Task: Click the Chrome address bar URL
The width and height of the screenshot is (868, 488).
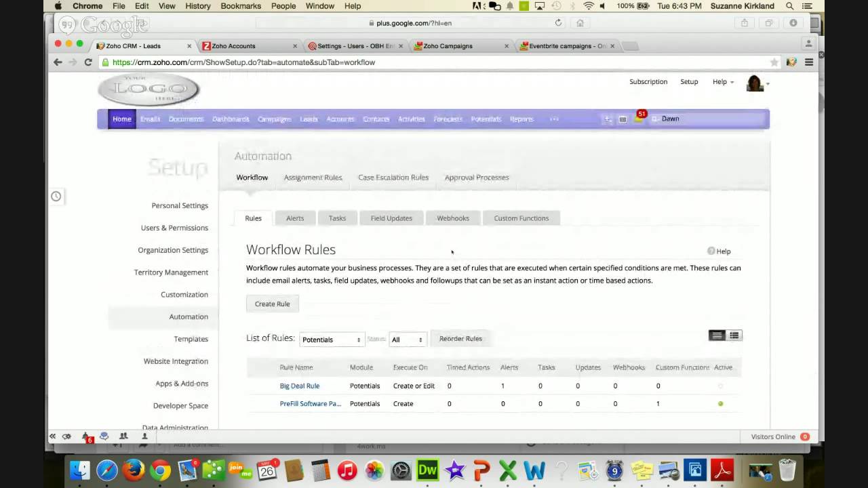Action: click(x=244, y=62)
